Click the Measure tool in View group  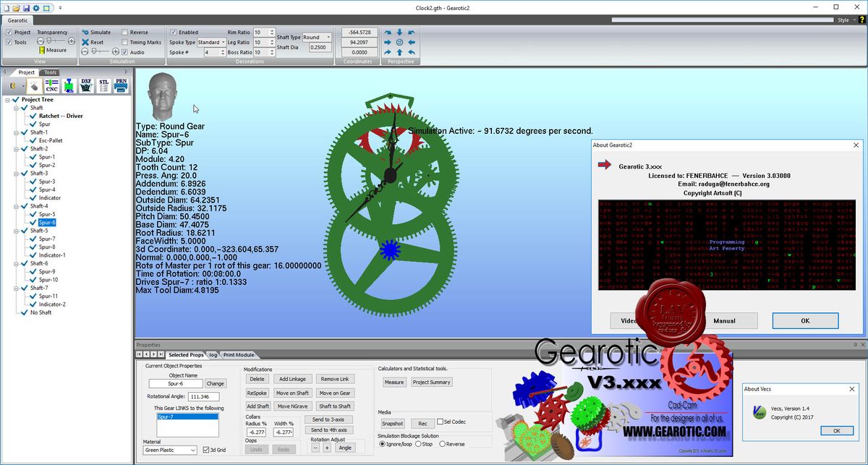click(x=53, y=50)
